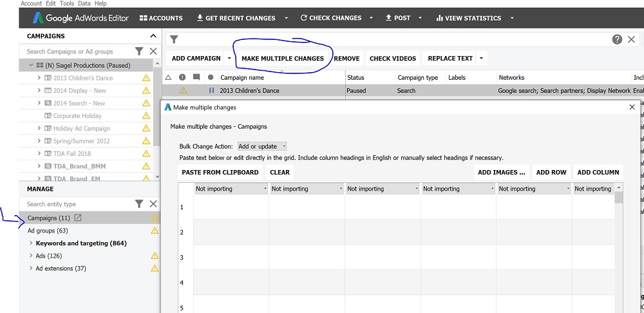Viewport: 644px width, 313px height.
Task: Click the Search entity type field
Action: point(77,204)
